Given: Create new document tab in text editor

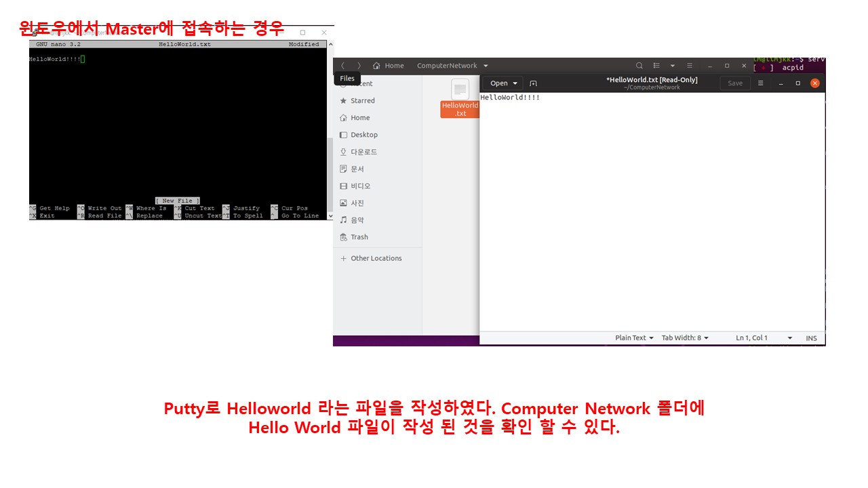Looking at the screenshot, I should click(x=533, y=83).
